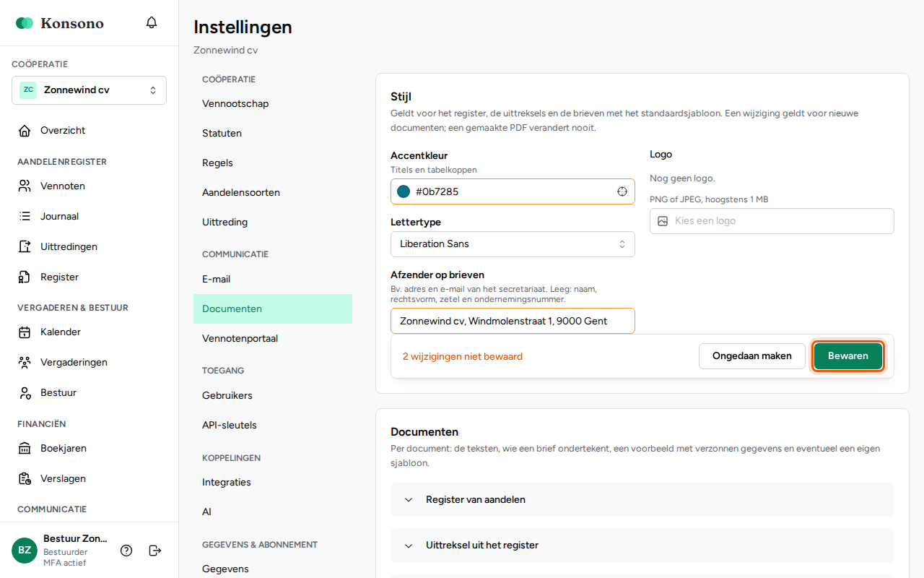The height and width of the screenshot is (578, 924).
Task: Open Aandelensoorten settings
Action: coord(273,193)
